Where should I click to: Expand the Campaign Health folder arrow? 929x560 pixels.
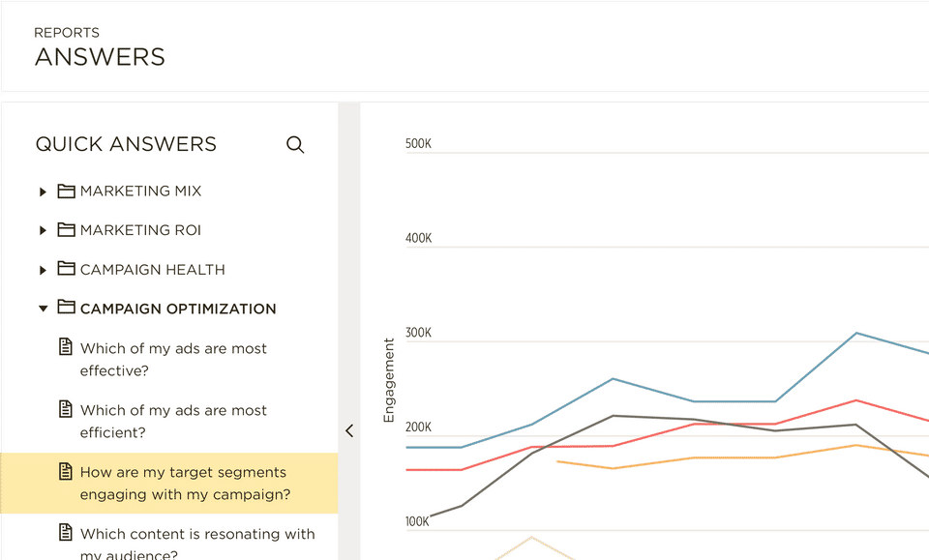pyautogui.click(x=43, y=270)
